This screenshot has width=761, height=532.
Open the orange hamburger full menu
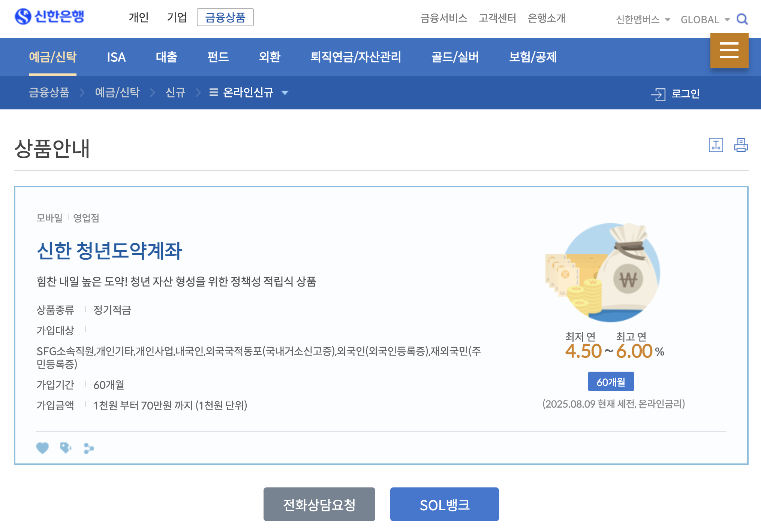pyautogui.click(x=729, y=51)
